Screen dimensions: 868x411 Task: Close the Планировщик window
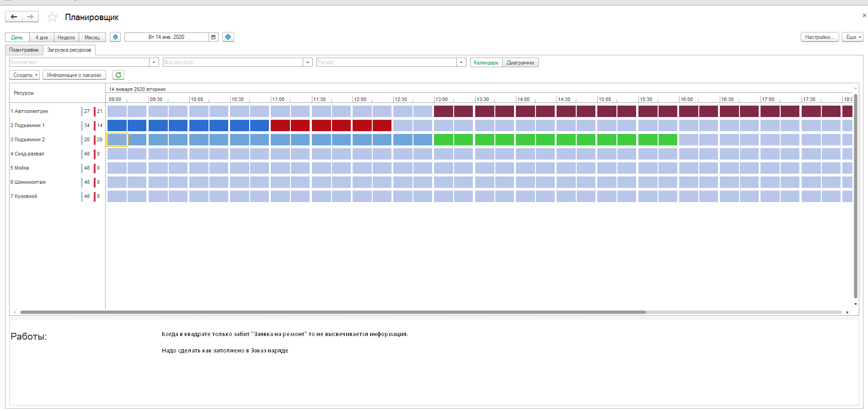[864, 16]
